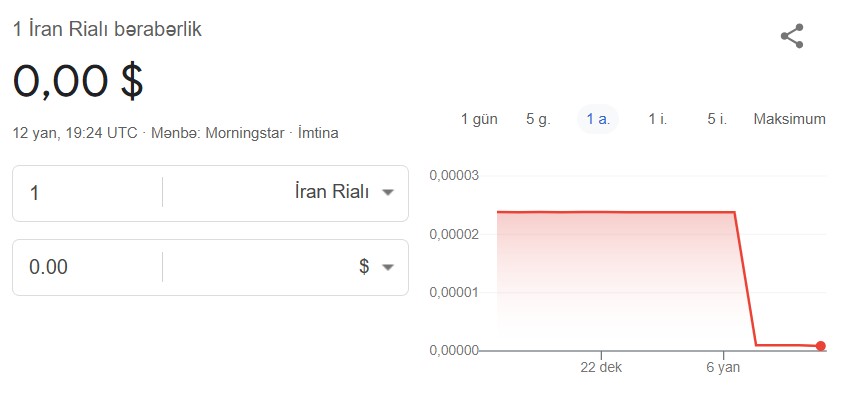
Task: Click the Morningstar source text
Action: pos(245,133)
